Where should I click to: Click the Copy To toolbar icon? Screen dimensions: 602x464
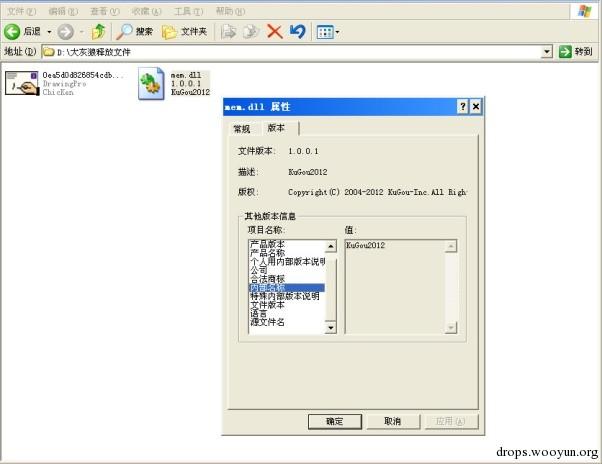pos(251,32)
